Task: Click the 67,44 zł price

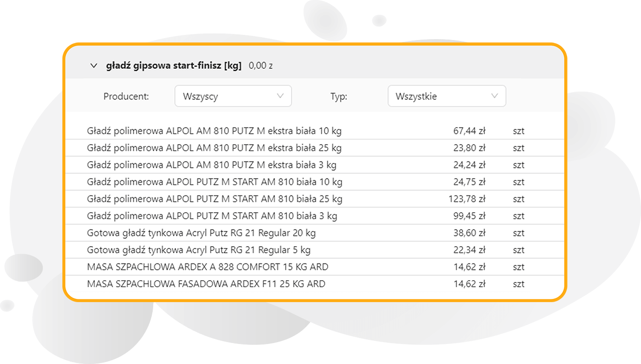Action: [469, 131]
